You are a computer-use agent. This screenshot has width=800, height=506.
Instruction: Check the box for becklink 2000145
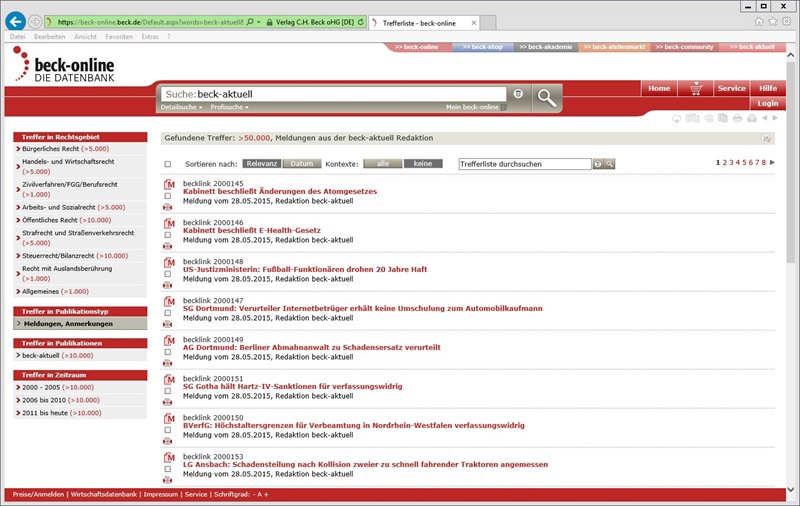click(168, 196)
